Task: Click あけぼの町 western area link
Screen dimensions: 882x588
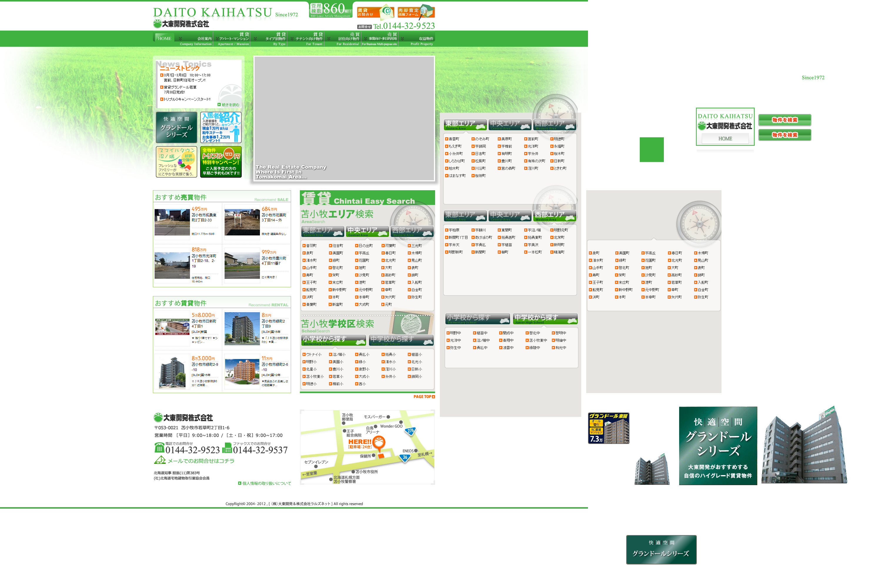Action: 482,238
